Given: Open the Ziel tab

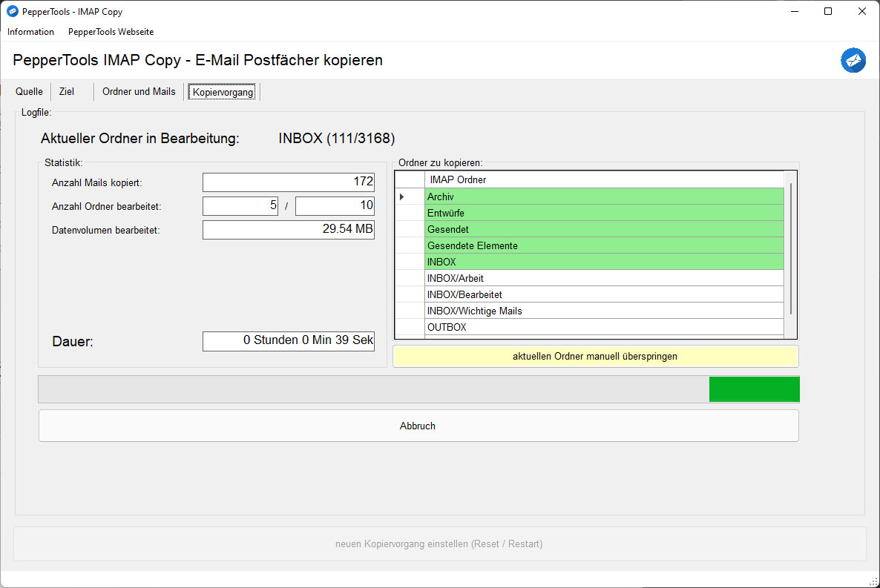Looking at the screenshot, I should tap(66, 91).
